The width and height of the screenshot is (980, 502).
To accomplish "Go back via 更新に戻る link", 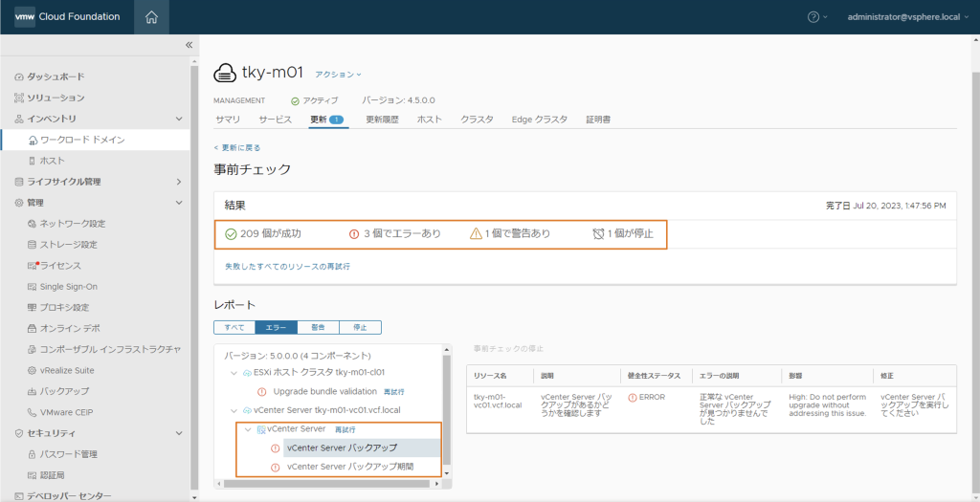I will [237, 148].
